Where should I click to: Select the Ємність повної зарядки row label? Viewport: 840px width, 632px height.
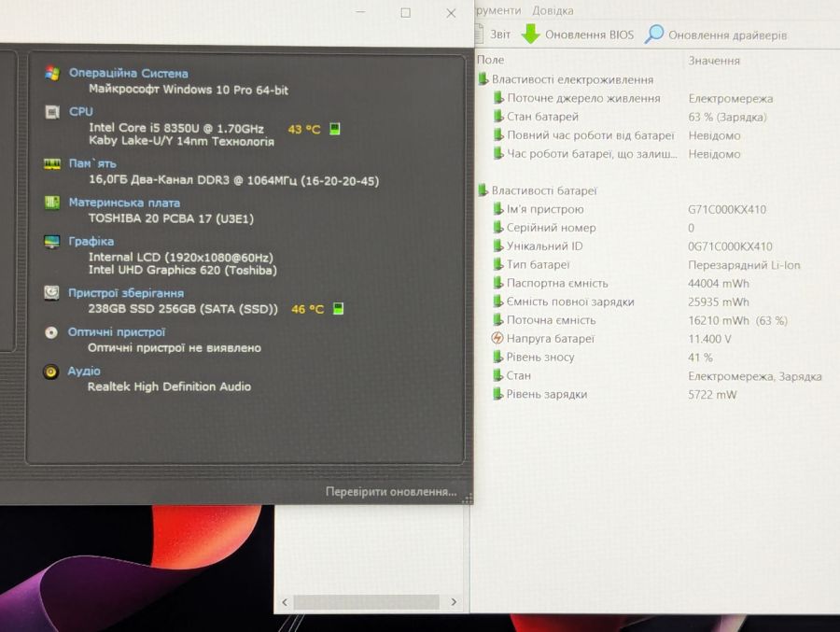pyautogui.click(x=570, y=302)
